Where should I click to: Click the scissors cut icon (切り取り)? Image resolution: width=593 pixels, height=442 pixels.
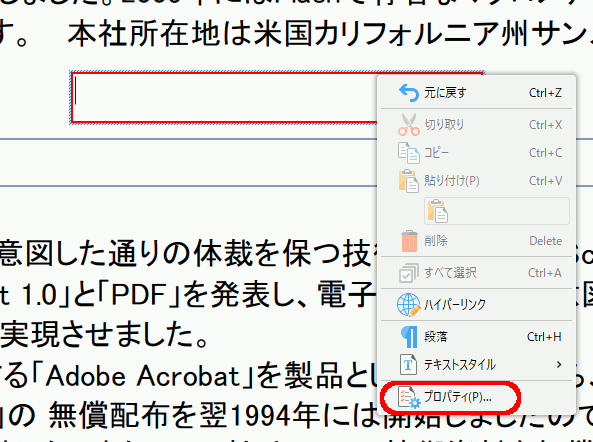(x=408, y=124)
